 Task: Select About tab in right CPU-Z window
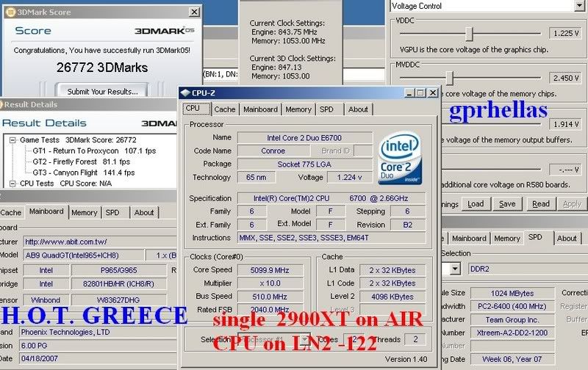[567, 239]
